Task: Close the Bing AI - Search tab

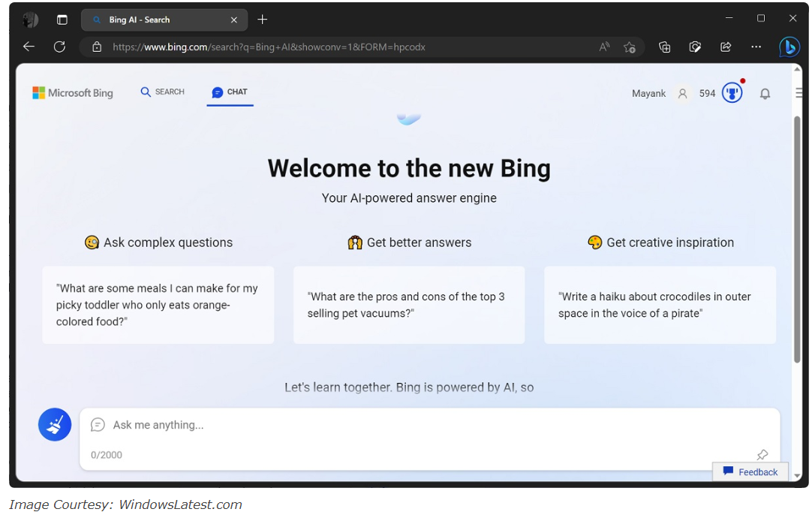Action: coord(234,20)
